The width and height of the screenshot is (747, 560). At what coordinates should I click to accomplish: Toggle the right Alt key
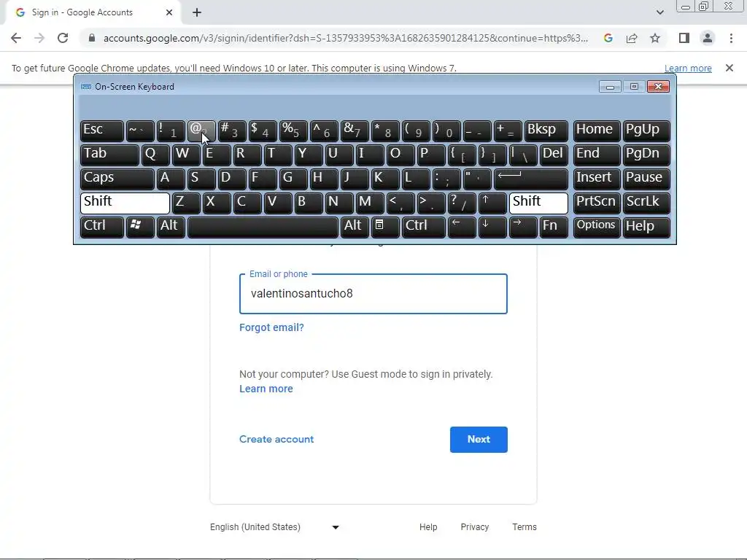(x=355, y=227)
